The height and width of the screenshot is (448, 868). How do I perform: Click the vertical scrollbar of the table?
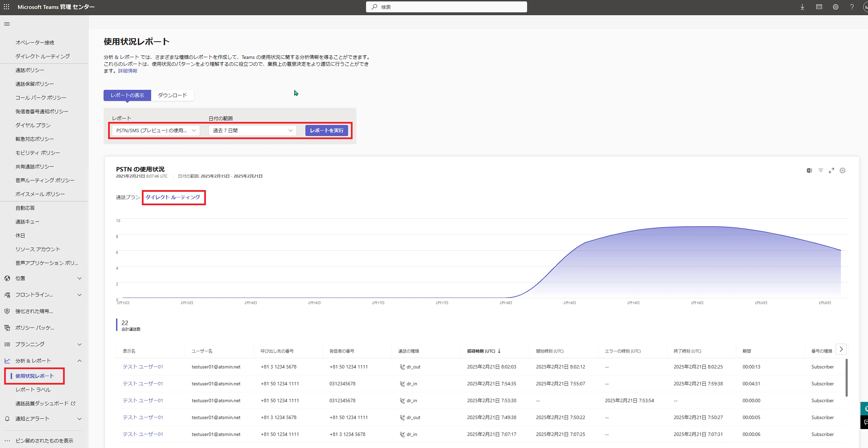click(847, 378)
